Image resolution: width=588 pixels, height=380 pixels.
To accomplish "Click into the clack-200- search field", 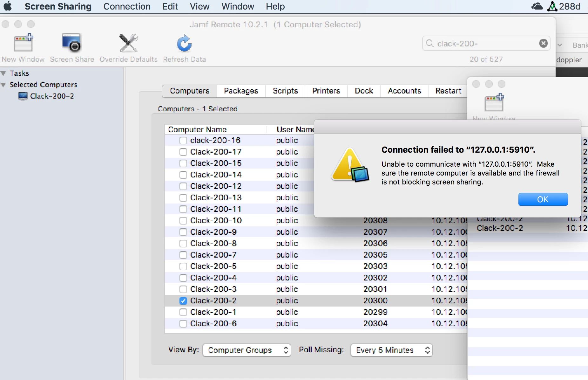I will [486, 43].
